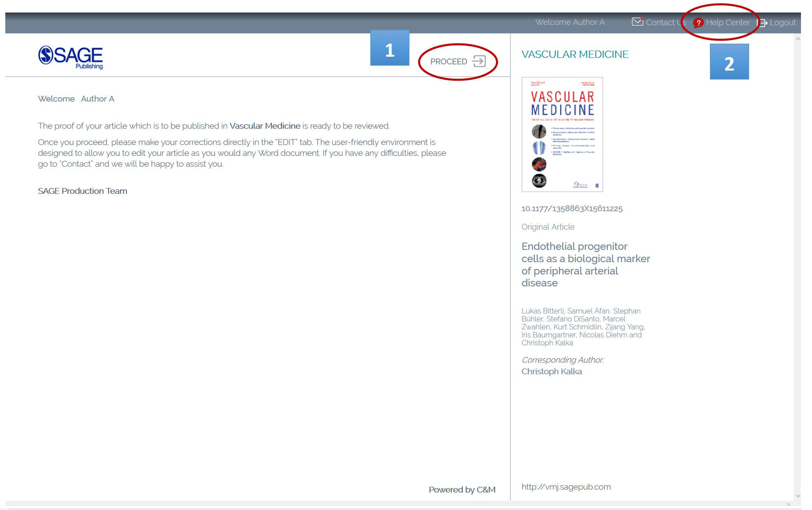
Task: Click the Endothelial progenitor cells article title
Action: (x=585, y=264)
